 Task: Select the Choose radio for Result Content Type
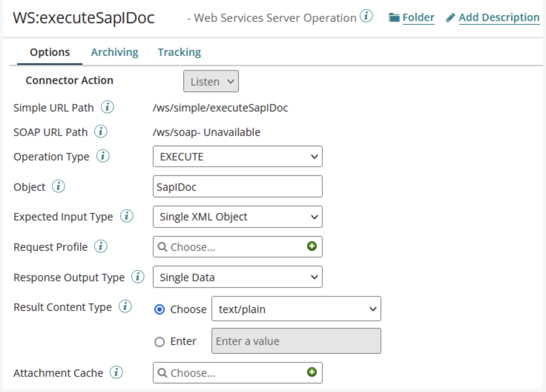[x=159, y=309]
